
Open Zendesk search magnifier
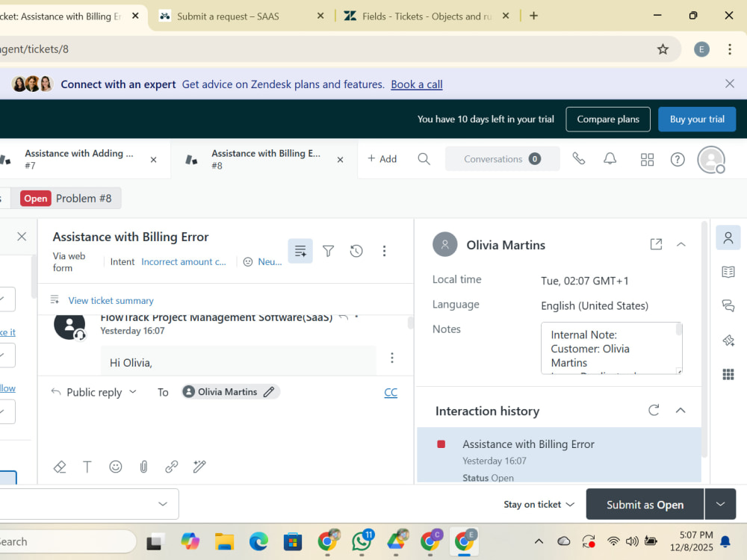click(424, 158)
